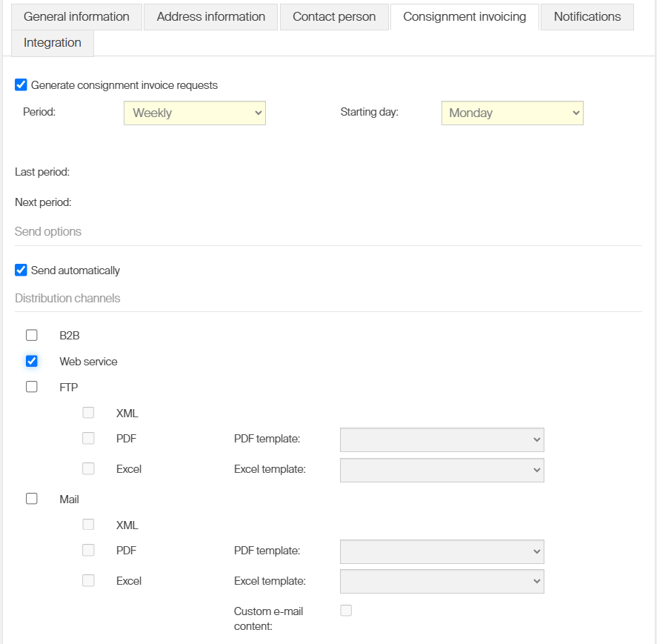Viewport: 657px width, 644px height.
Task: Enable the B2B distribution channel
Action: pyautogui.click(x=31, y=335)
